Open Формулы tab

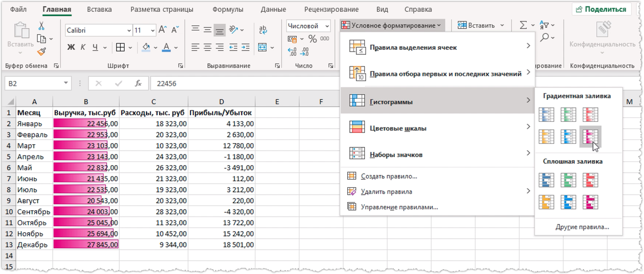[x=228, y=9]
